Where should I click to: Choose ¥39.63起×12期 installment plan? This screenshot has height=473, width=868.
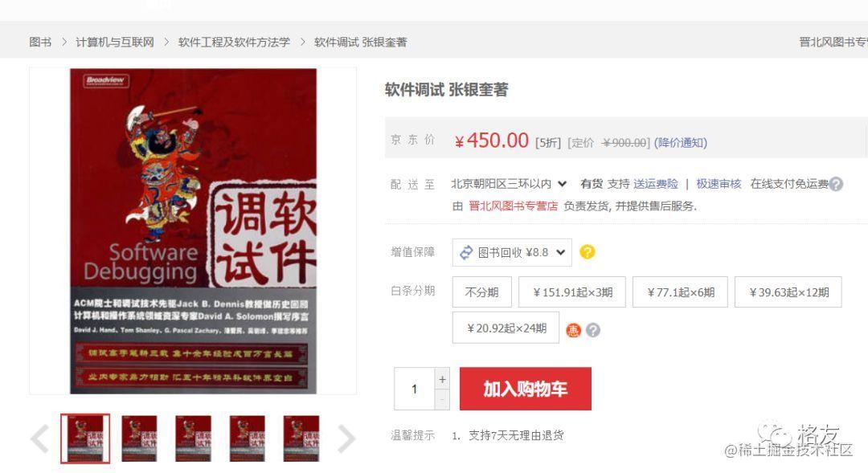tap(788, 292)
